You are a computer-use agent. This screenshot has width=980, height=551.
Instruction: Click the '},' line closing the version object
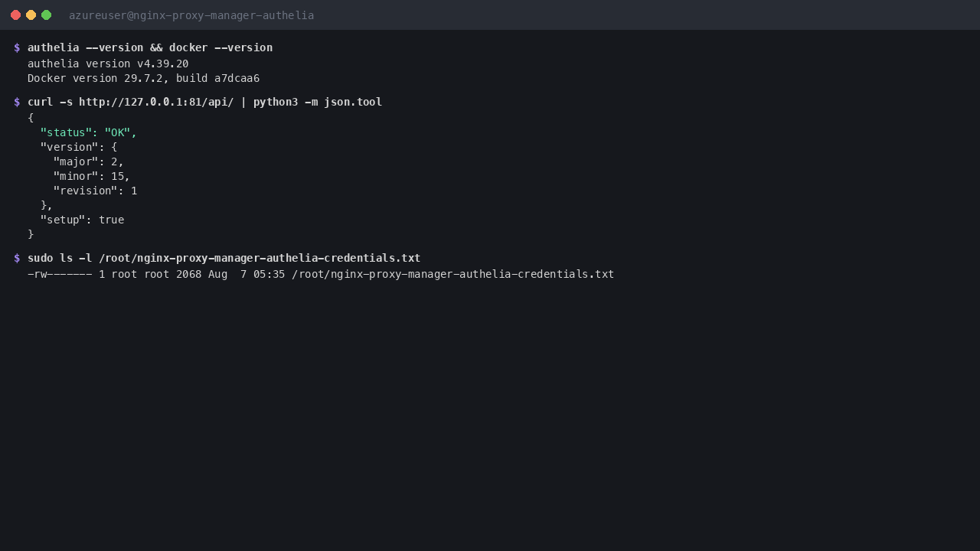pos(47,205)
